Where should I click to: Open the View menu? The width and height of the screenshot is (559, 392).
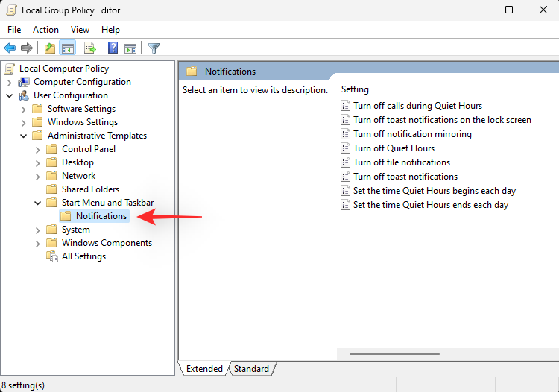pos(80,30)
